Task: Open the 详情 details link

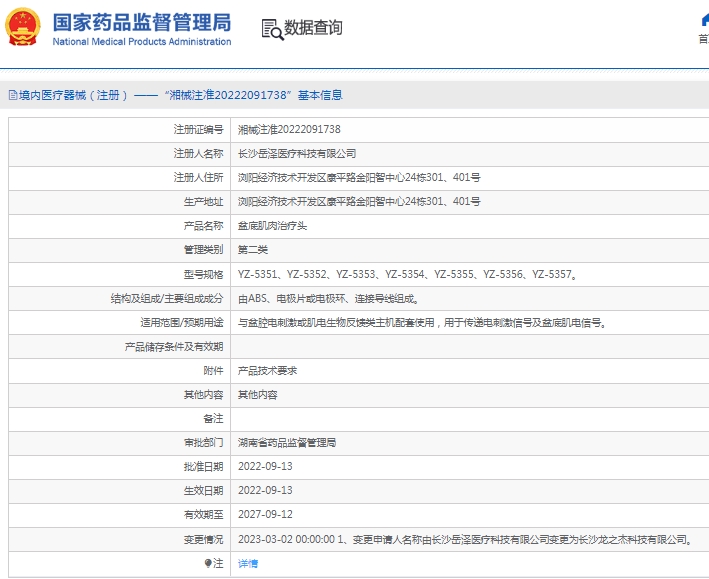Action: click(x=248, y=563)
